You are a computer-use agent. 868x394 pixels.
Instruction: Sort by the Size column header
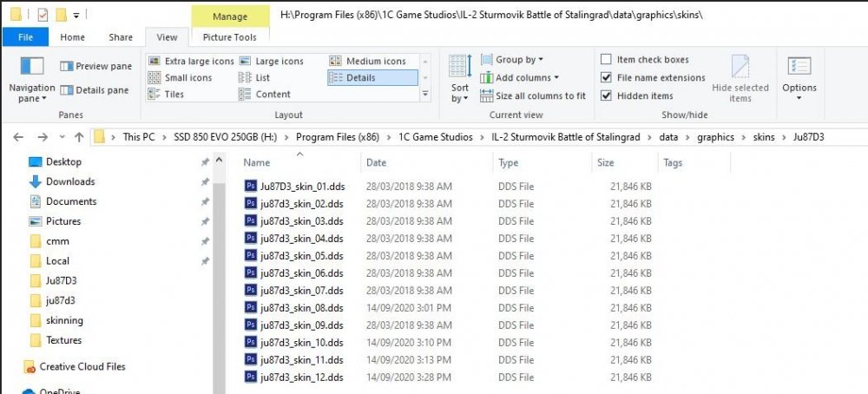point(606,162)
